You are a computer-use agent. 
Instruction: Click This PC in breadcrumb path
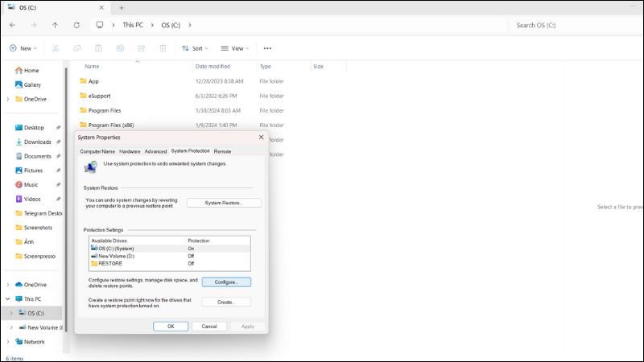pyautogui.click(x=133, y=25)
